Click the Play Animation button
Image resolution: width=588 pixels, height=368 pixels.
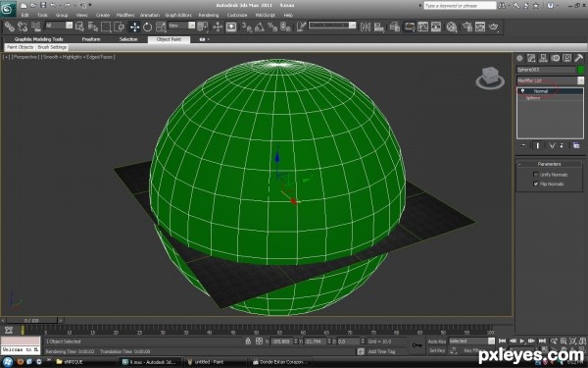(522, 341)
